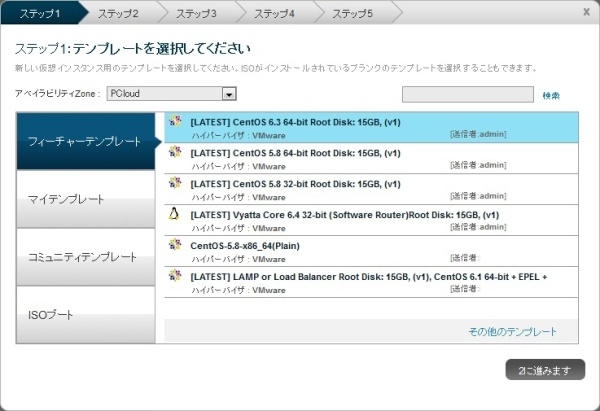Switch to マイテンプレート tab

pyautogui.click(x=86, y=199)
